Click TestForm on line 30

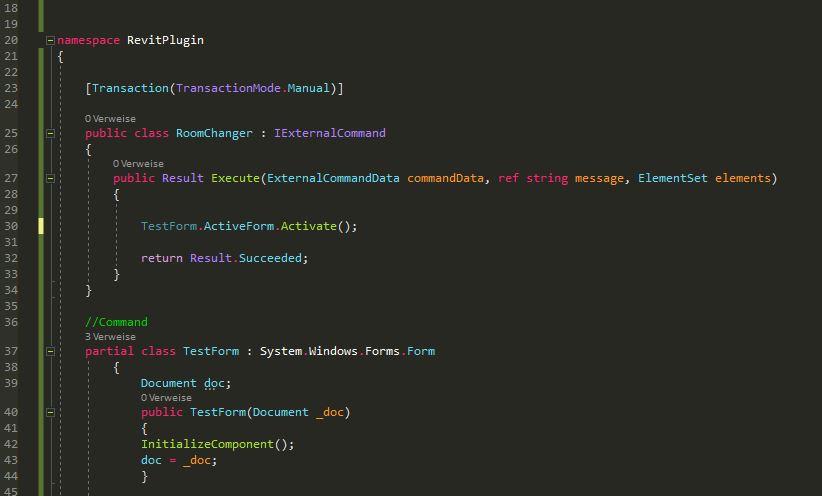pos(169,227)
